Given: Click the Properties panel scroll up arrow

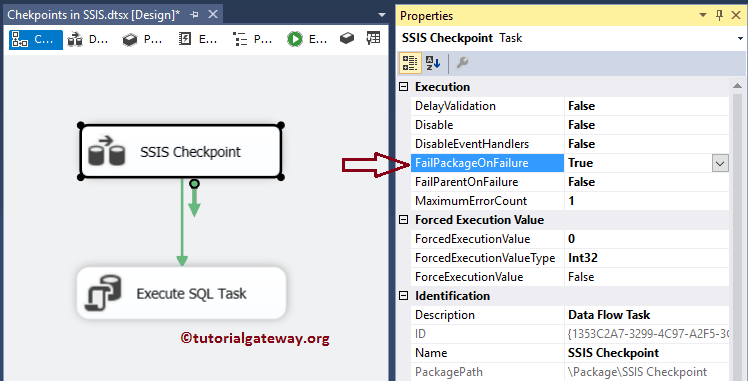Looking at the screenshot, I should (x=737, y=86).
